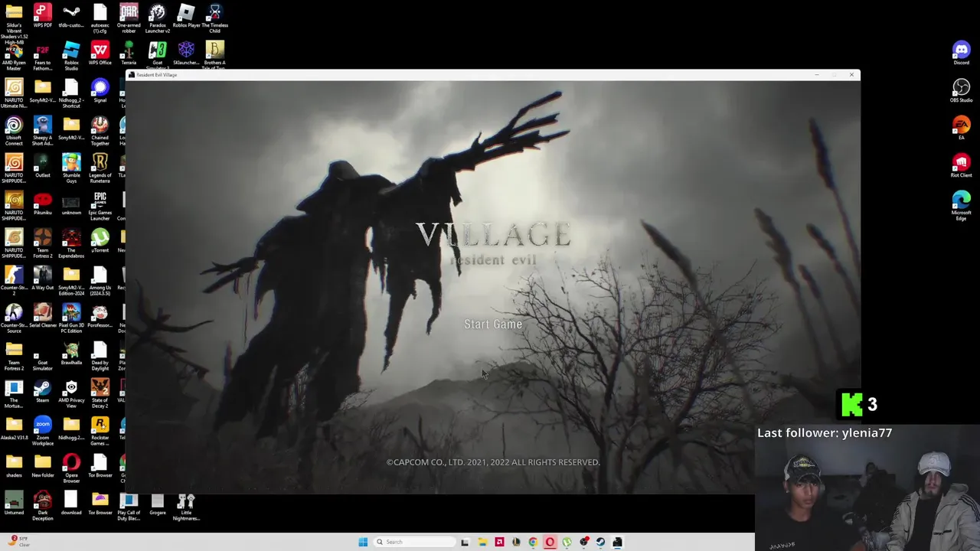Open Steam from the taskbar
This screenshot has width=980, height=551.
pos(600,542)
